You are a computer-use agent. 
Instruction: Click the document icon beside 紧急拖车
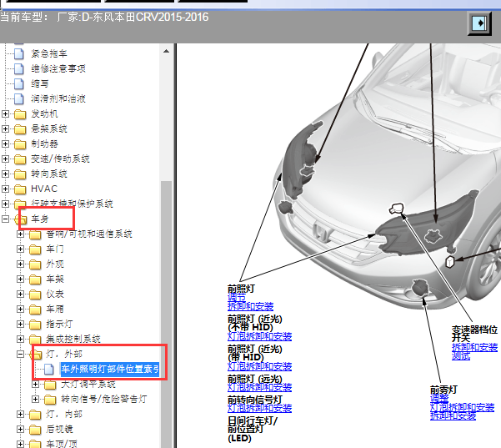coord(19,53)
